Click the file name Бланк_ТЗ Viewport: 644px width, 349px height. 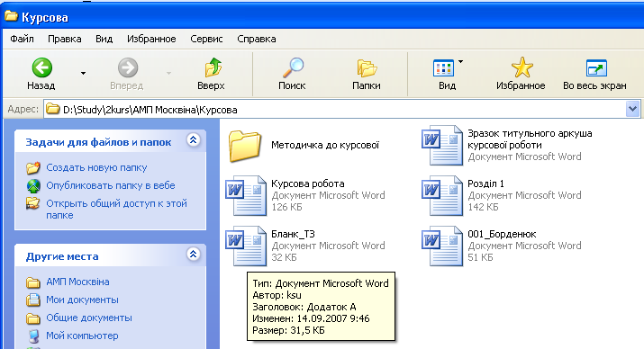point(293,234)
